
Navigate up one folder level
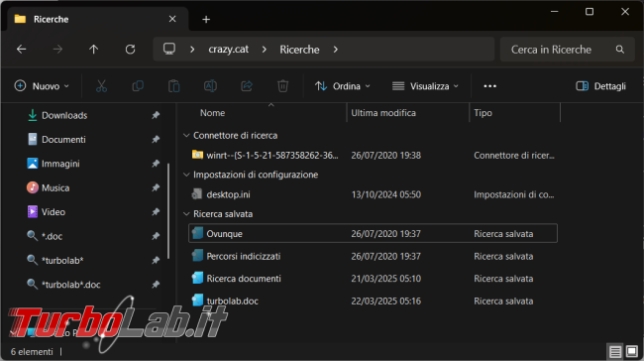pos(94,50)
